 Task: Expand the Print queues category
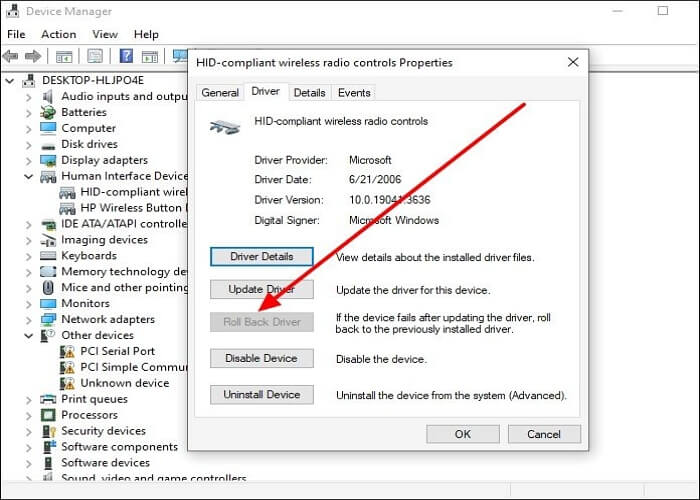(x=29, y=400)
